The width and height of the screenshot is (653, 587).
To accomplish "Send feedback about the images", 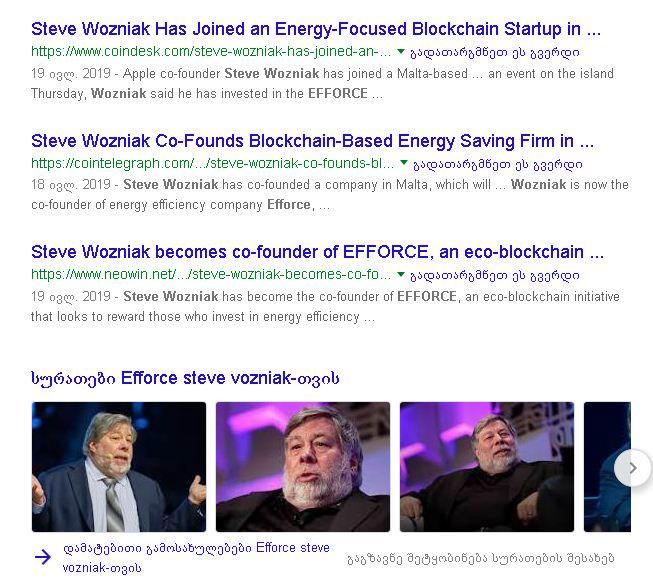I will pyautogui.click(x=480, y=559).
